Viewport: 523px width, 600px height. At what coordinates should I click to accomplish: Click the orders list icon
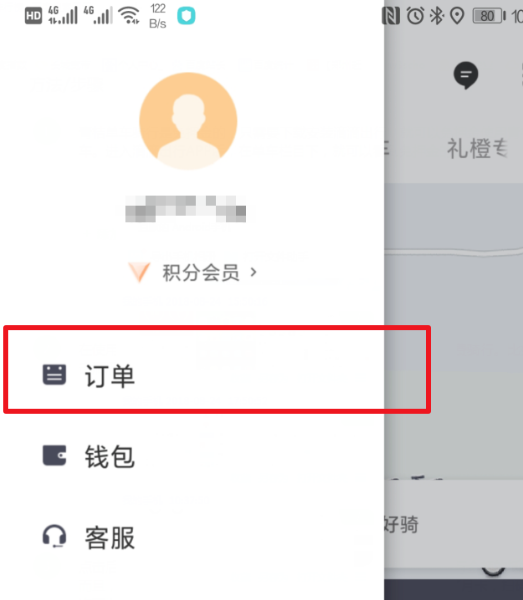[x=54, y=375]
